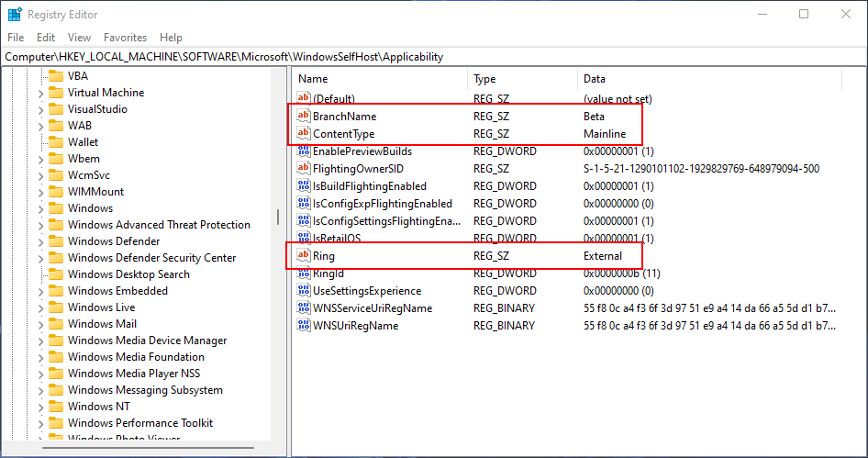
Task: Click the Windows Media Foundation folder icon
Action: 55,357
